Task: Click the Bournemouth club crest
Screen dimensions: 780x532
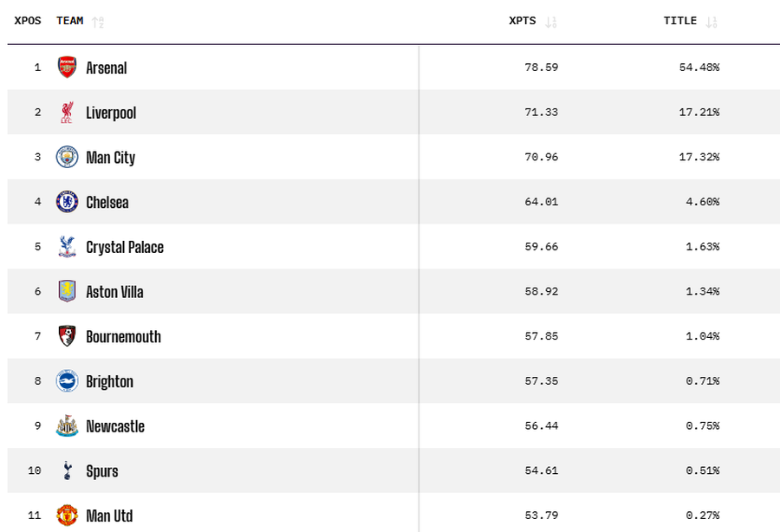Action: point(67,336)
